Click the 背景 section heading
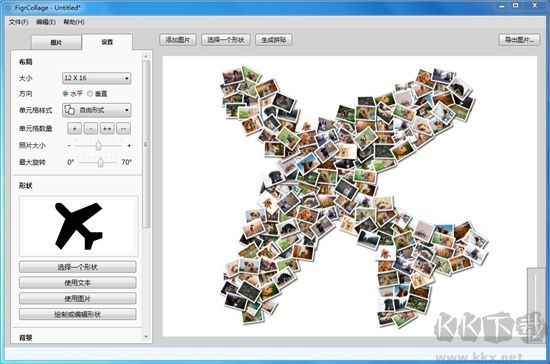Image resolution: width=550 pixels, height=364 pixels. coord(26,338)
